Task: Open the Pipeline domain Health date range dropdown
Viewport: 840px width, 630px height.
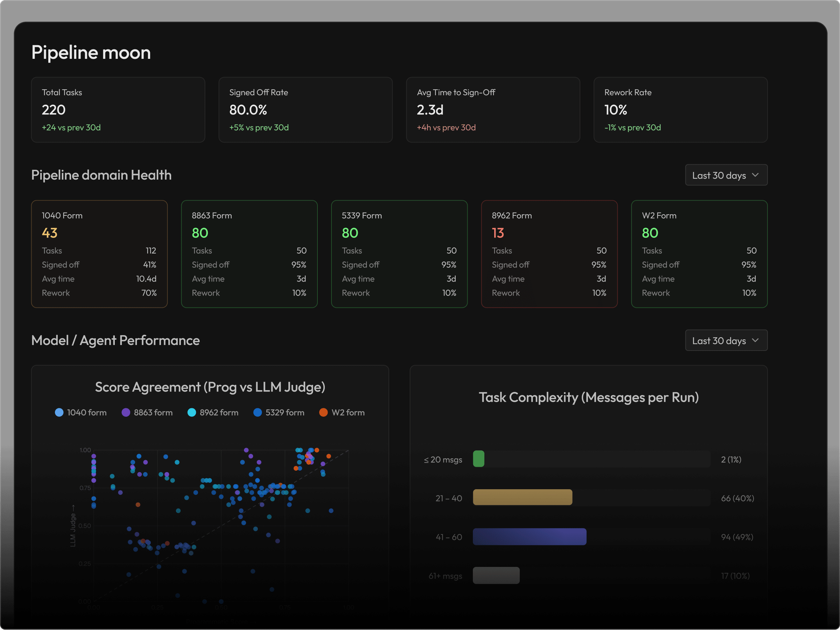Action: pyautogui.click(x=726, y=175)
